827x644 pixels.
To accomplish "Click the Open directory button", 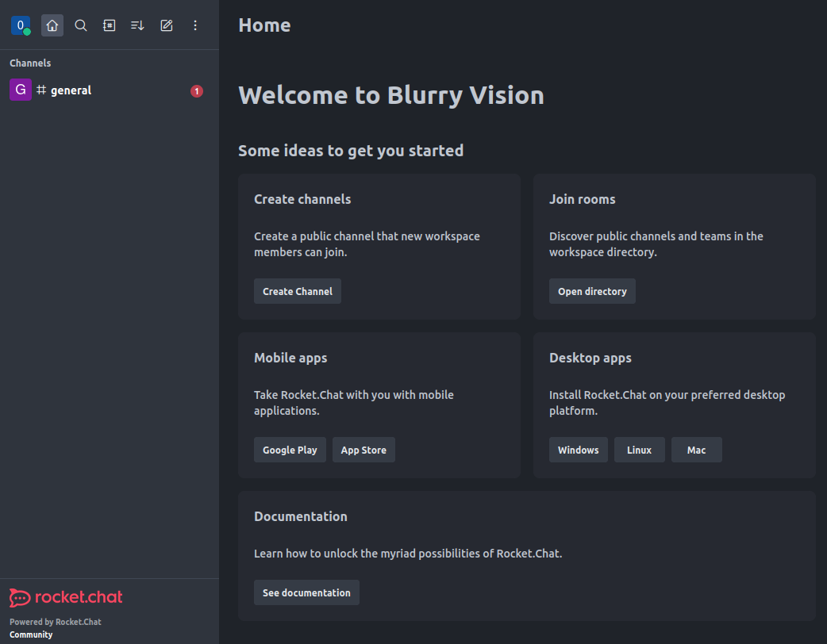I will [592, 291].
